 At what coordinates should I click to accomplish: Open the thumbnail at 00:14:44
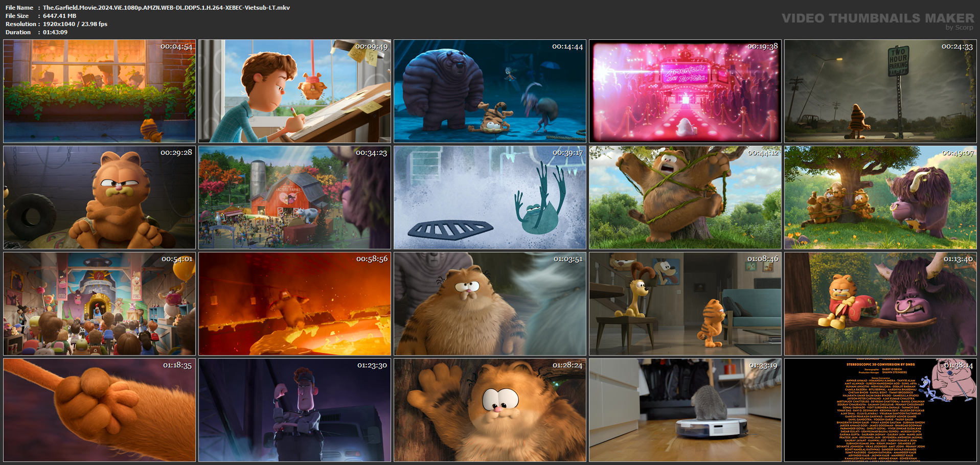(x=490, y=91)
